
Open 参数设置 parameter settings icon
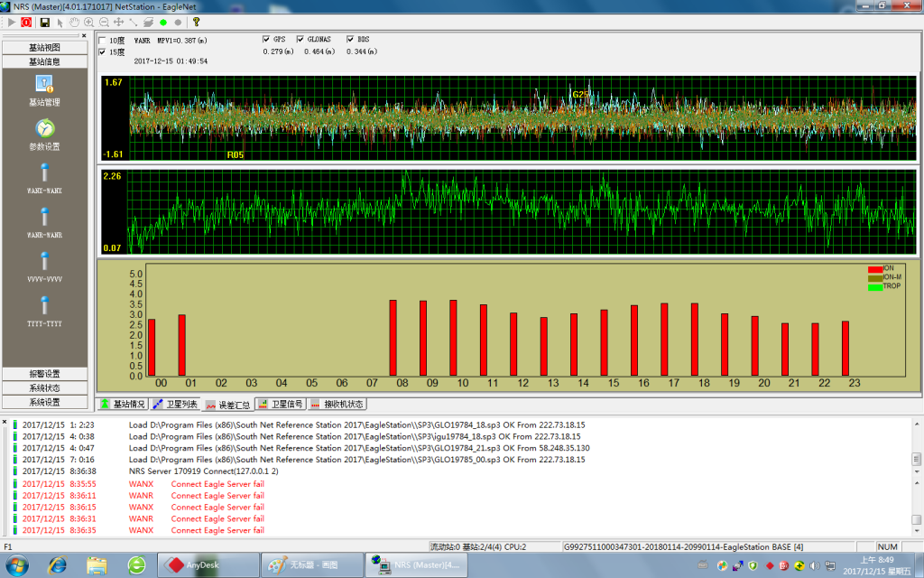point(44,129)
